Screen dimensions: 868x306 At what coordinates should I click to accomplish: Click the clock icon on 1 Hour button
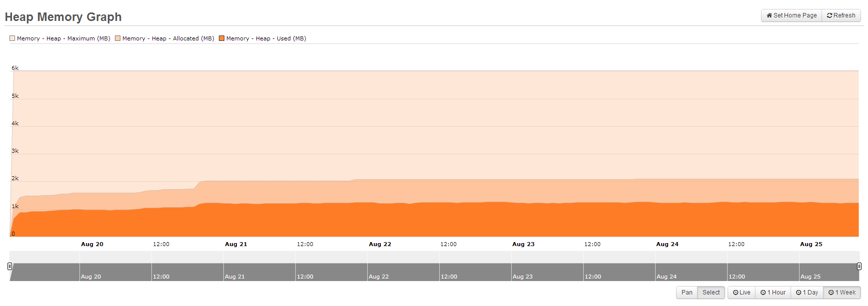pos(763,293)
